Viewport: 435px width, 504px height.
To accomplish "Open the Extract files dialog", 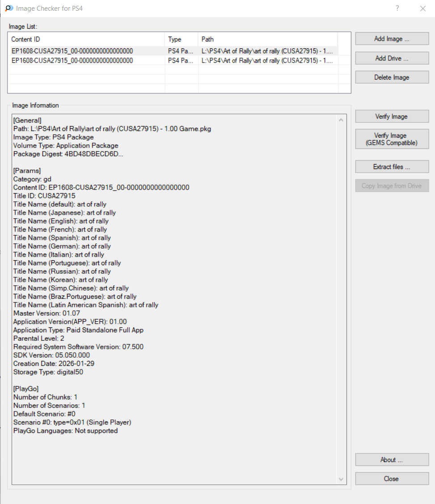I will pos(392,167).
